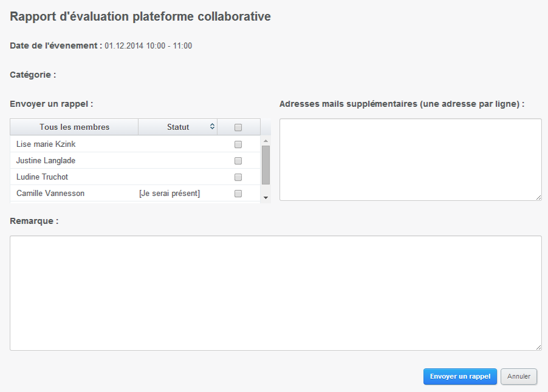This screenshot has width=548, height=392.
Task: Click the resize grip of additional emails box
Action: [538, 198]
